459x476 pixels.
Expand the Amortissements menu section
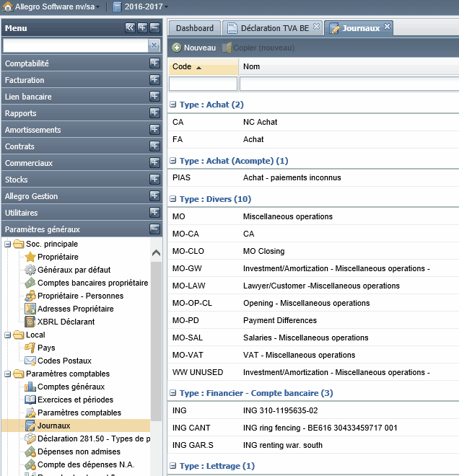154,130
